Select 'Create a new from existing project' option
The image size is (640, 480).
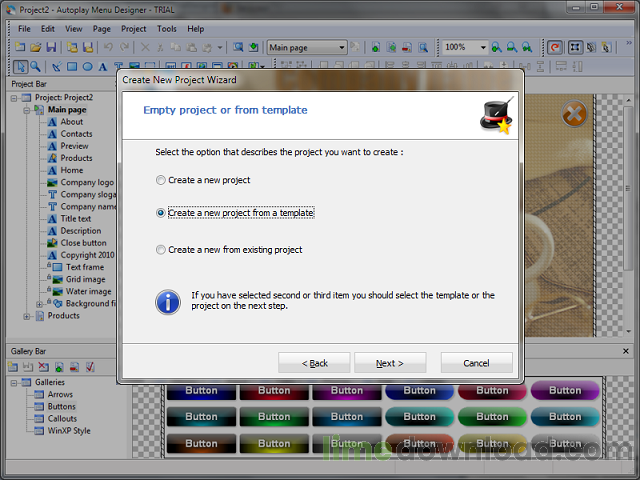pos(161,250)
